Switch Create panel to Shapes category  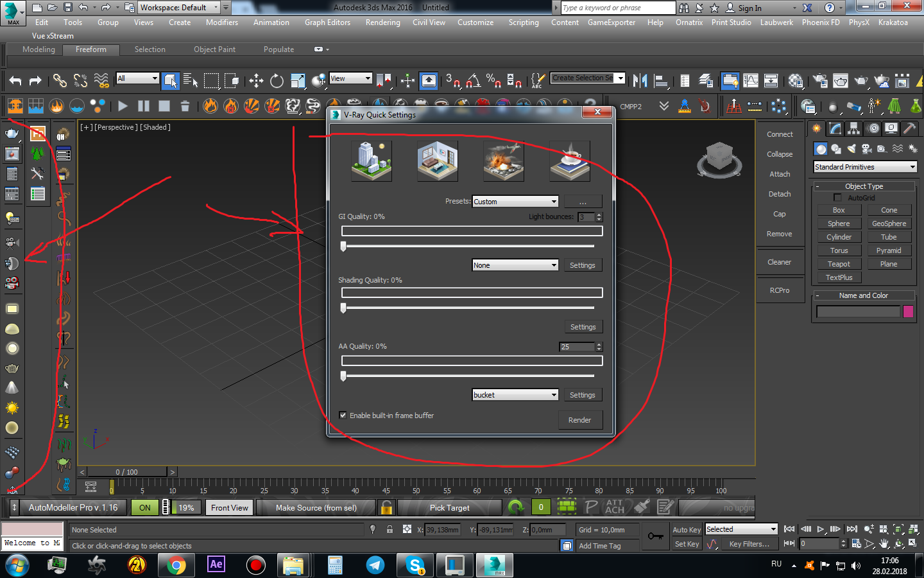tap(836, 149)
